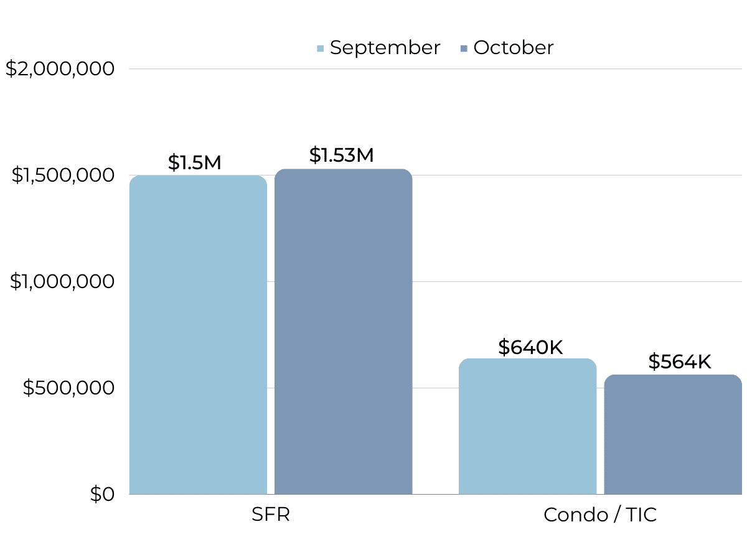Image resolution: width=747 pixels, height=560 pixels.
Task: Select the Condo / TIC category label
Action: point(600,515)
